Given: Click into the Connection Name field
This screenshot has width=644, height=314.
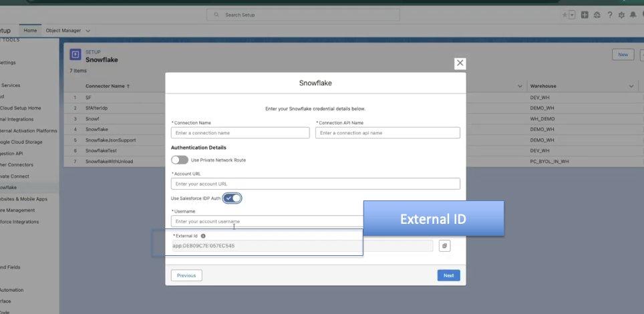Looking at the screenshot, I should click(x=240, y=133).
